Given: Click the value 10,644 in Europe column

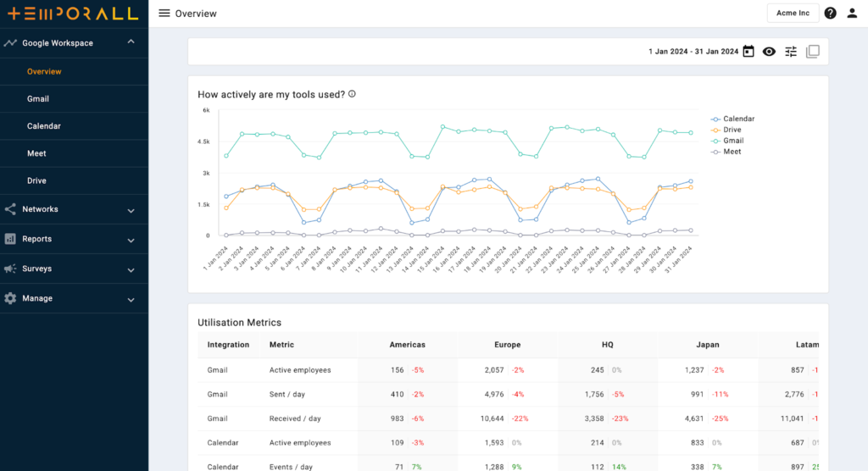Looking at the screenshot, I should tap(492, 419).
